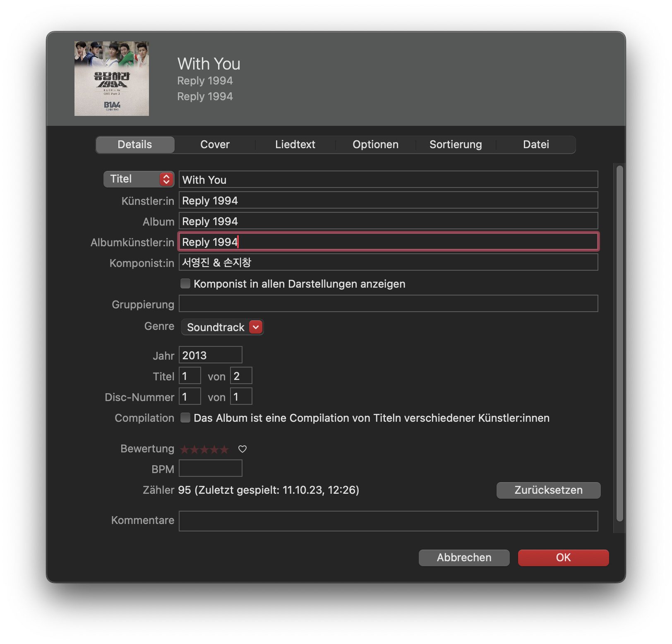This screenshot has height=644, width=672.
Task: Switch to the Cover tab
Action: tap(215, 144)
